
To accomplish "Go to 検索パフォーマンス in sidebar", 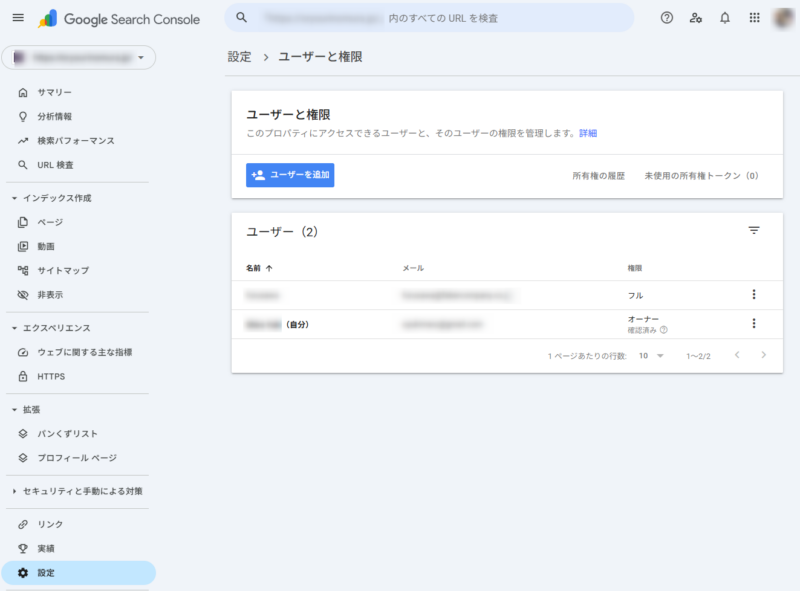I will [75, 141].
